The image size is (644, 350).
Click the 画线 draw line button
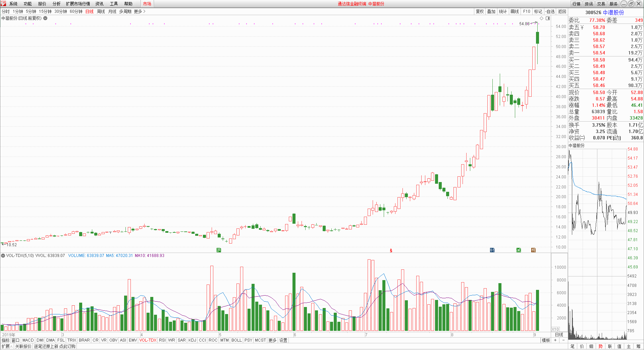pyautogui.click(x=515, y=11)
